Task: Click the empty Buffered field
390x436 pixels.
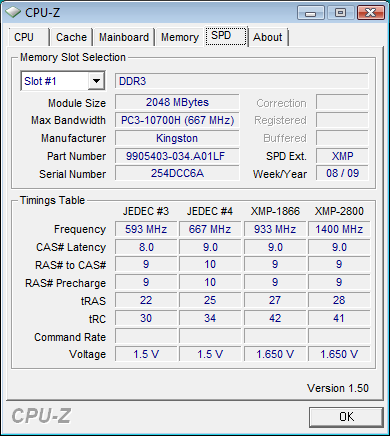Action: 342,138
